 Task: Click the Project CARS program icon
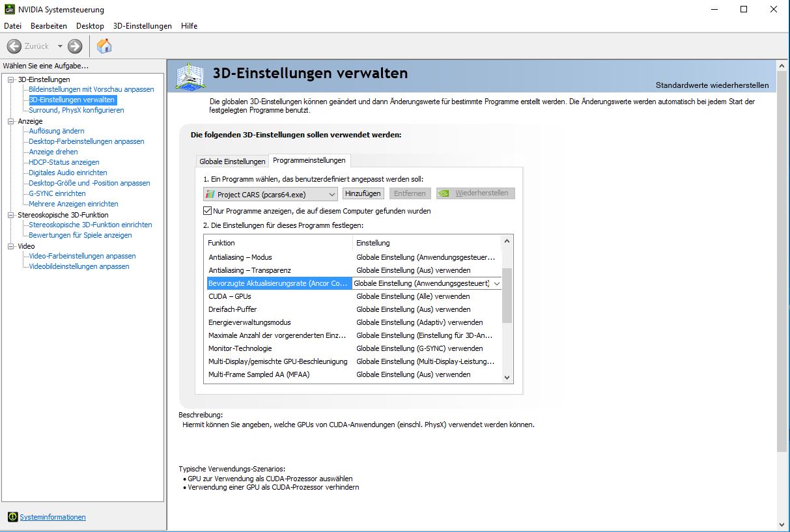[210, 194]
